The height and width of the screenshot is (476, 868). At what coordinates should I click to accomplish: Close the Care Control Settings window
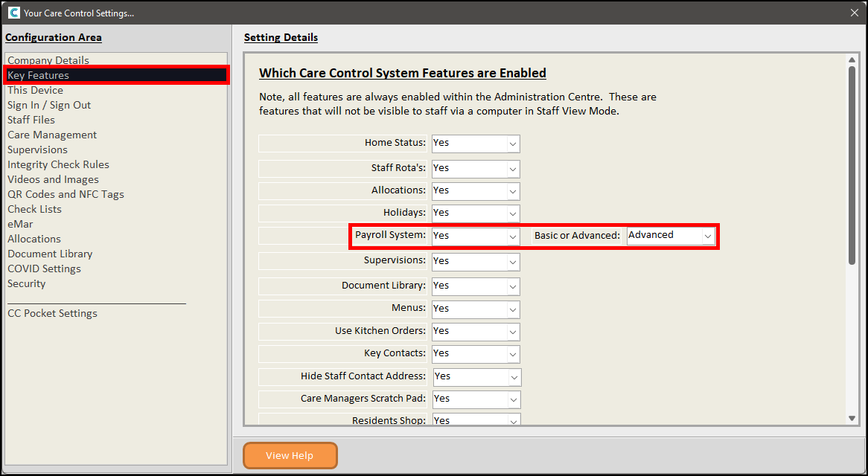(854, 13)
